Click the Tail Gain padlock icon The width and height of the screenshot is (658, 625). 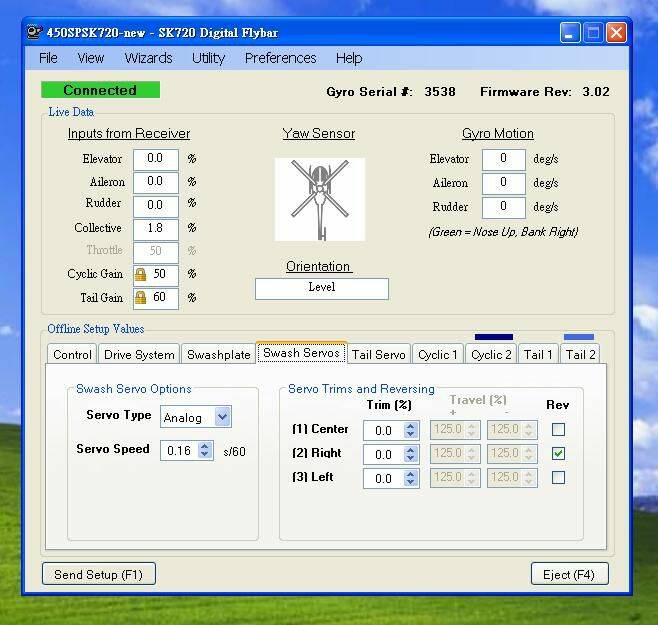(141, 298)
